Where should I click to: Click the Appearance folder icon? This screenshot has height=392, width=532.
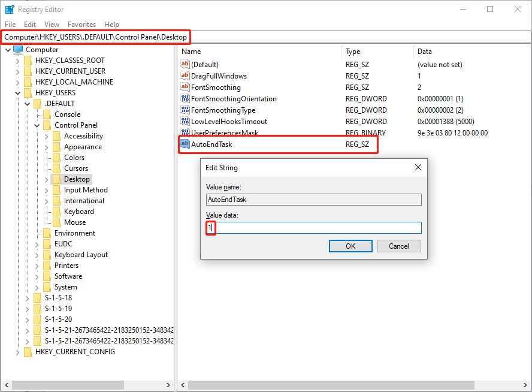click(57, 147)
